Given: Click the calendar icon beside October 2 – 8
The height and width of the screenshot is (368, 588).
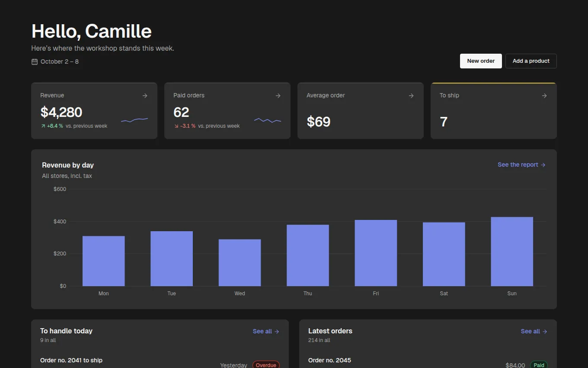Looking at the screenshot, I should pyautogui.click(x=35, y=62).
